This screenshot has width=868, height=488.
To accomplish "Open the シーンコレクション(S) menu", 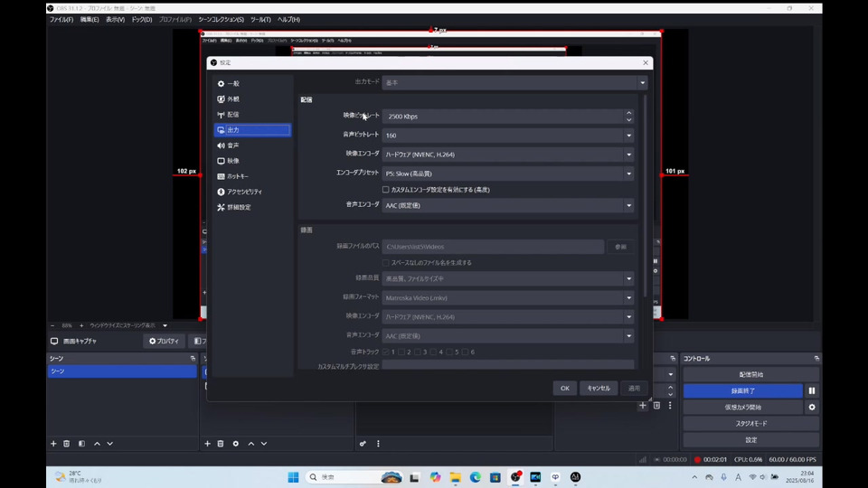I will [x=221, y=19].
